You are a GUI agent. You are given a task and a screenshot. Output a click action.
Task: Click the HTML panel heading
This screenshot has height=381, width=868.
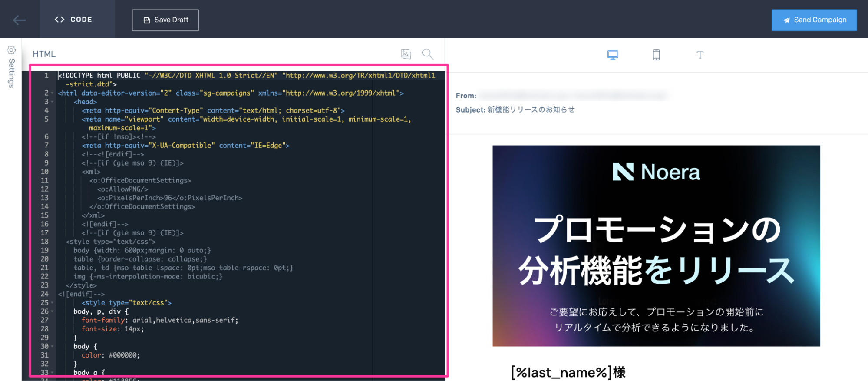tap(44, 54)
